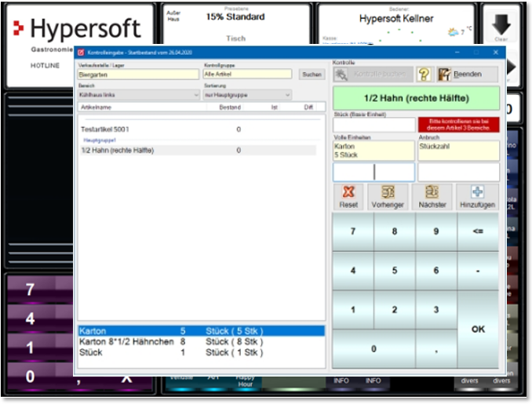Click the minus key on keypad
Screen dimensions: 532x404
478,271
